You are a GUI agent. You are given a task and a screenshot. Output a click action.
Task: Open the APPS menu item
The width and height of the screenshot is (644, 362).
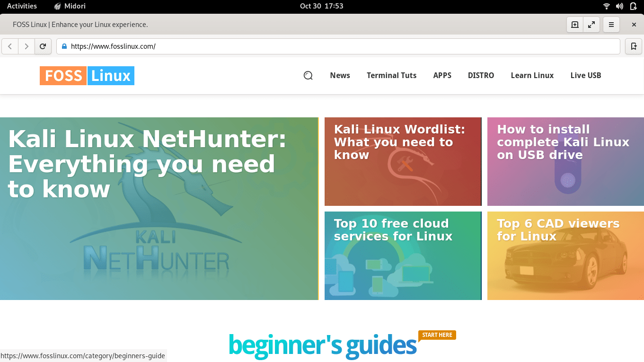point(442,75)
